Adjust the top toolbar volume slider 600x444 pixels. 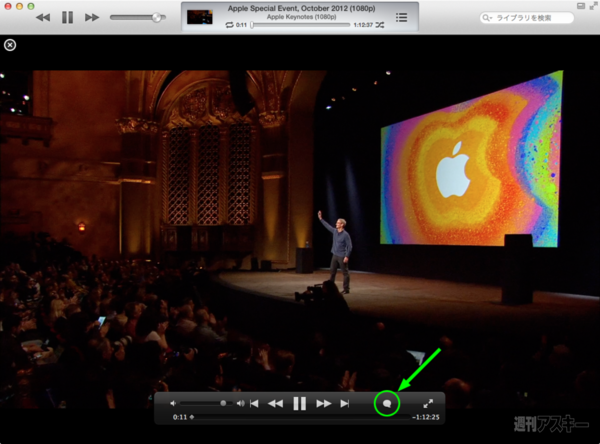pos(138,18)
